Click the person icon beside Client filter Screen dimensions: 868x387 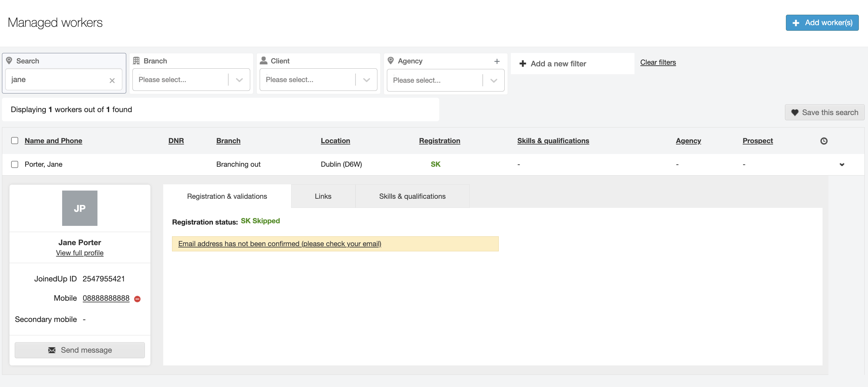point(264,60)
